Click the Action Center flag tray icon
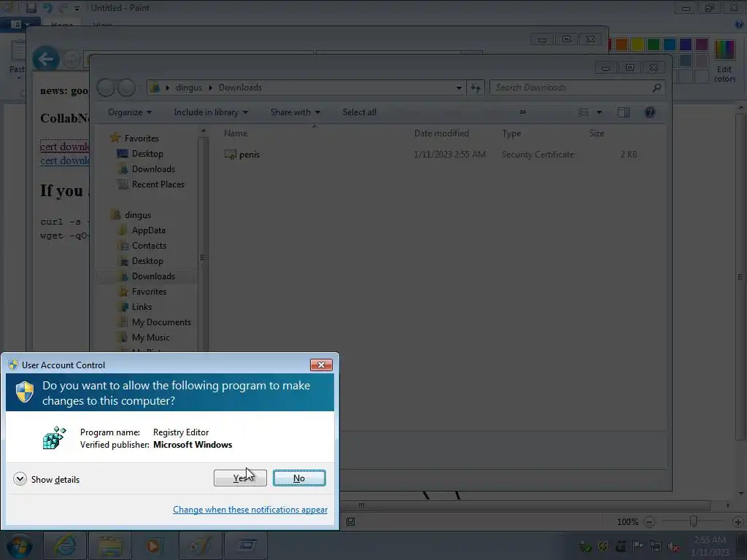Viewport: 747px width, 560px height. [638, 545]
